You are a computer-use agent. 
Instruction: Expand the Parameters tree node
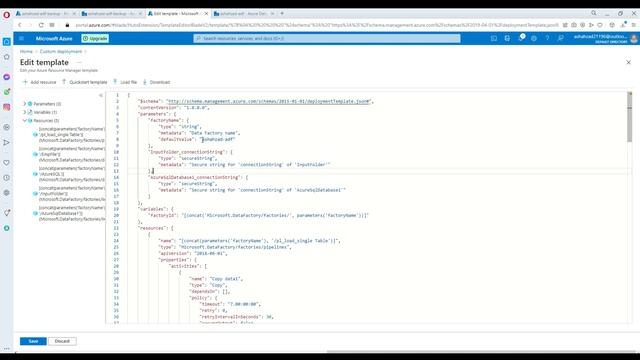(24, 104)
